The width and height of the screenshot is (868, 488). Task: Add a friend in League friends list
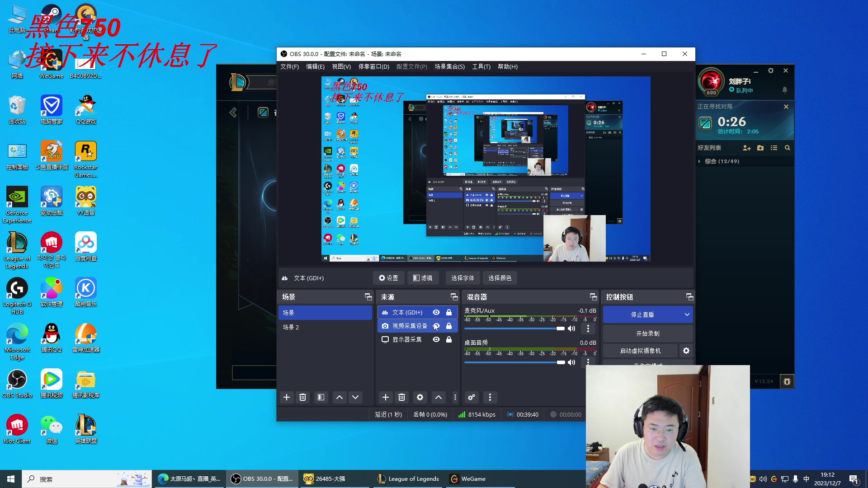tap(747, 148)
